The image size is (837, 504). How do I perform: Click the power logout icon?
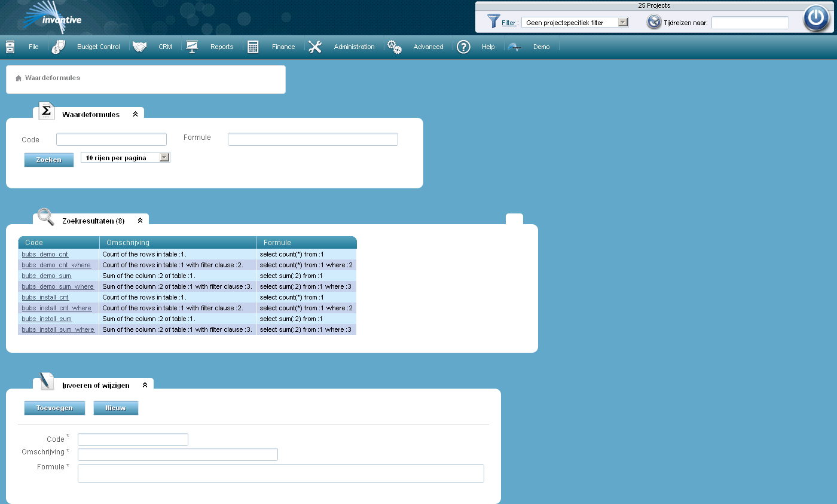pyautogui.click(x=816, y=18)
